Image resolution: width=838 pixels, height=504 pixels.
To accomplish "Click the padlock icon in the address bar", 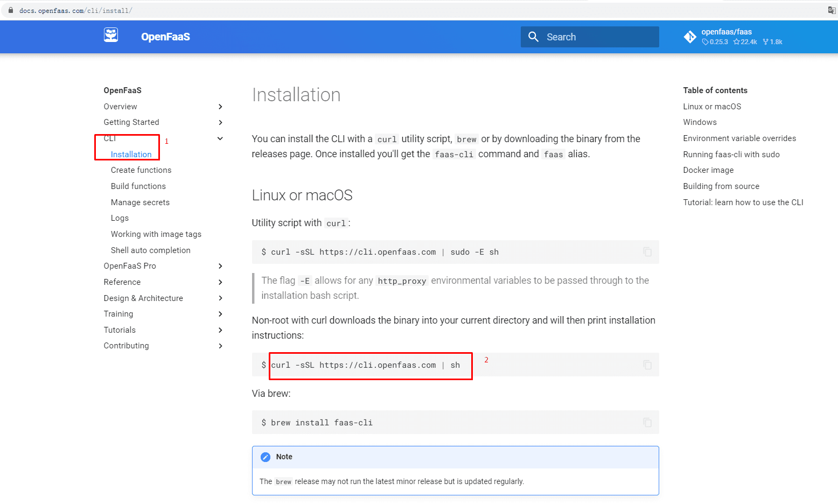I will 10,10.
